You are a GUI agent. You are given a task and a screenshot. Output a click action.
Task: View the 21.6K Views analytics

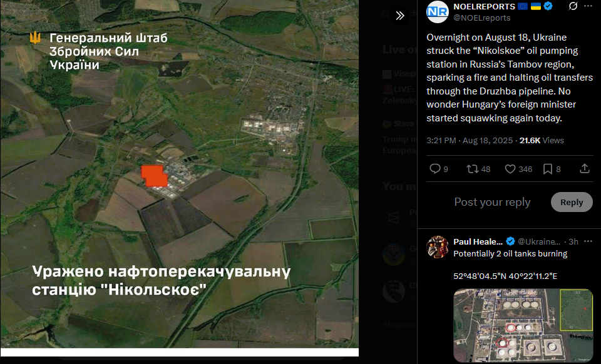tap(542, 141)
